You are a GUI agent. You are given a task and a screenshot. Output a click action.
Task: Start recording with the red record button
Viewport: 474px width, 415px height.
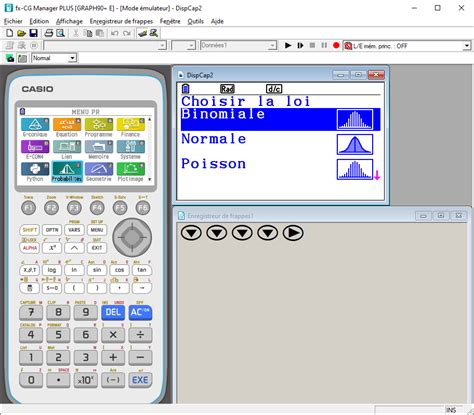(336, 45)
